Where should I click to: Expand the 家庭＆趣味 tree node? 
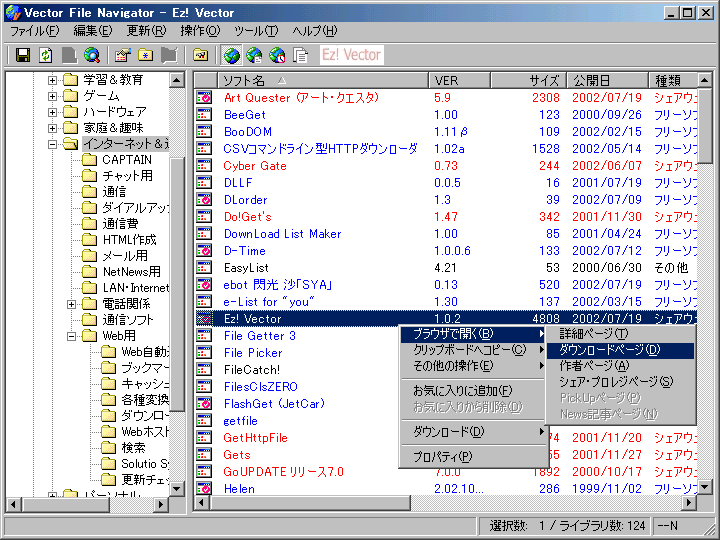52,128
